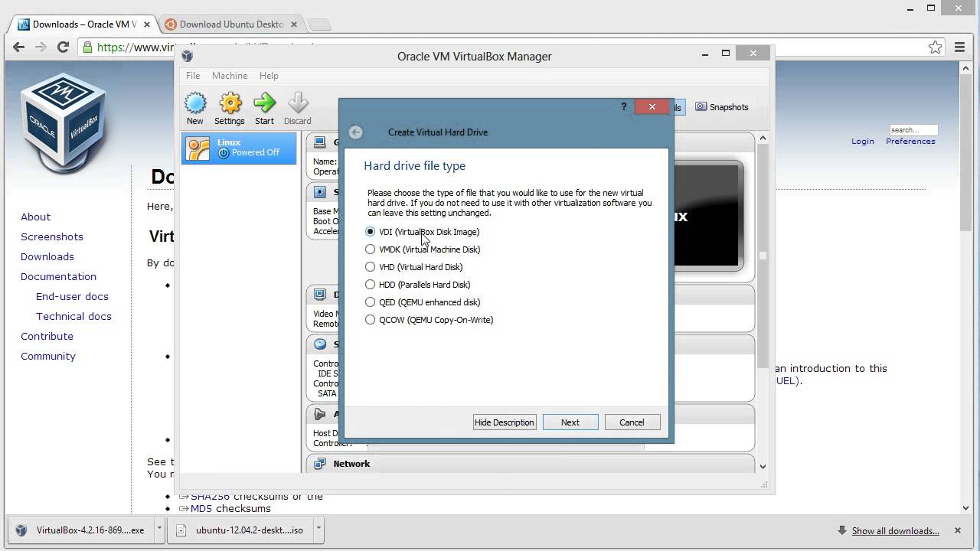Click the dialog help question mark

pos(623,107)
